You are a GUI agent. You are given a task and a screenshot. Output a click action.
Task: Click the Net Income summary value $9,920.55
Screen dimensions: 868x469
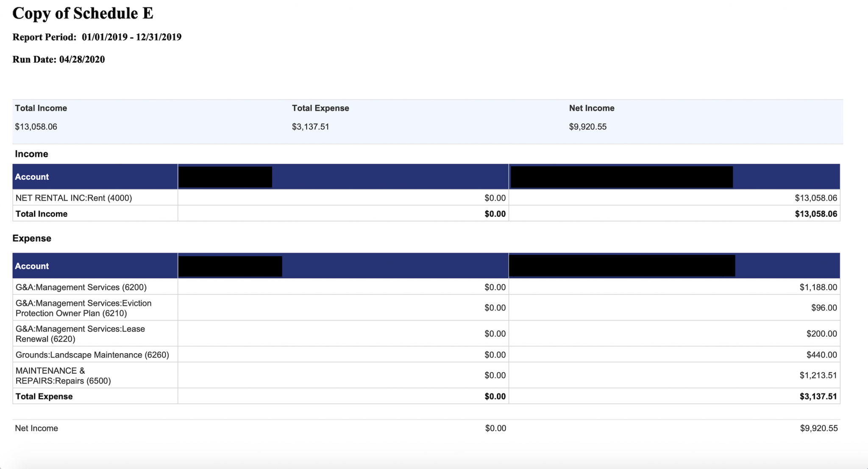point(587,127)
